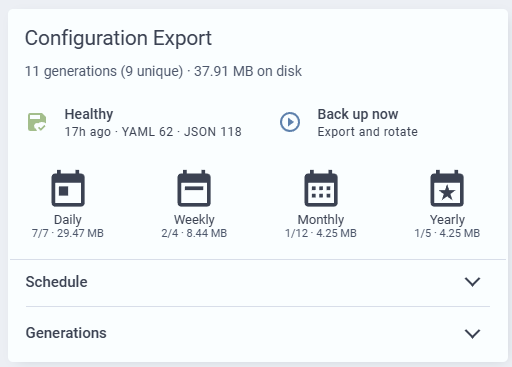The width and height of the screenshot is (512, 367).
Task: Click the Monthly label
Action: (x=321, y=220)
